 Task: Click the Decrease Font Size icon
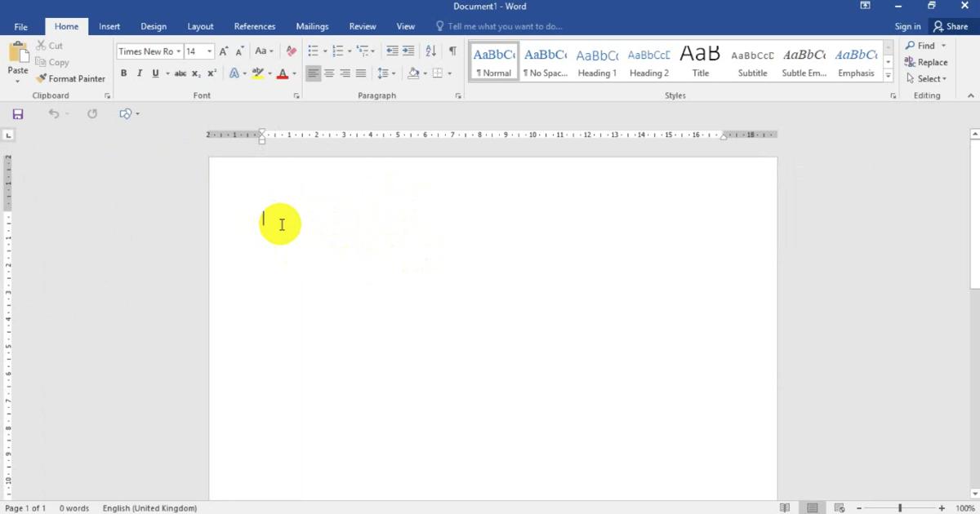pos(239,51)
